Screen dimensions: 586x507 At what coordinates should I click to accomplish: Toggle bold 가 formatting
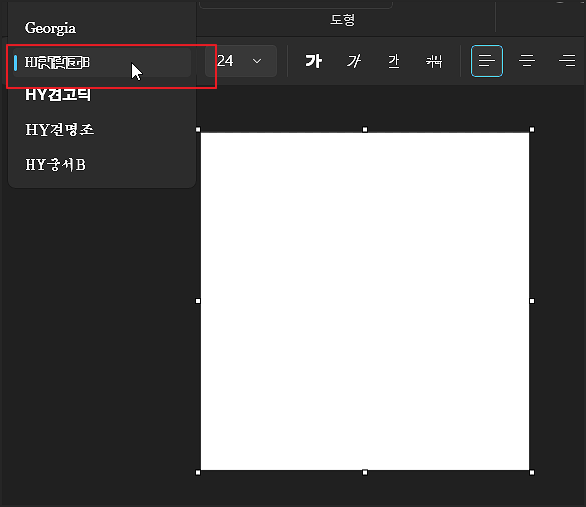click(x=314, y=61)
